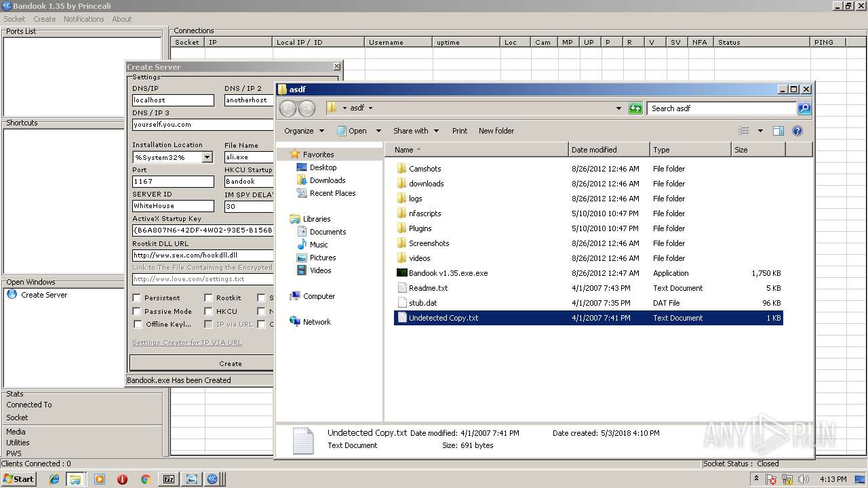Toggle the Offline Keyl... checkbox
868x488 pixels.
(137, 324)
